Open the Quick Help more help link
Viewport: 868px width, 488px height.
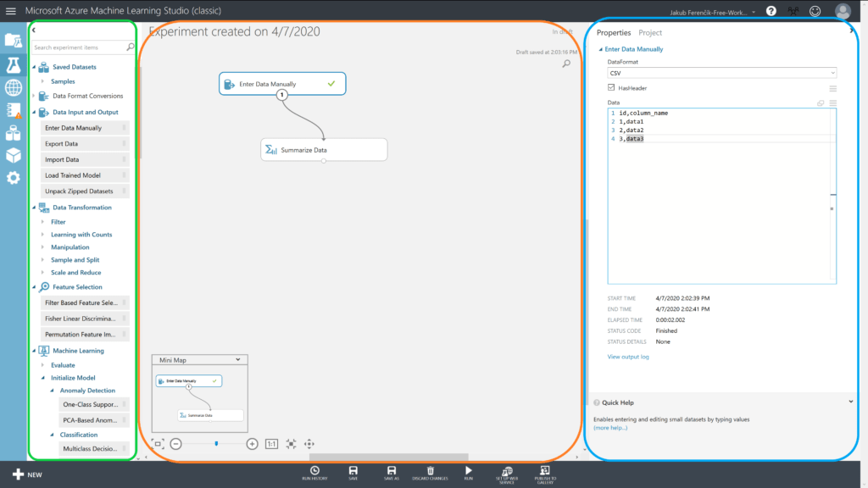610,428
